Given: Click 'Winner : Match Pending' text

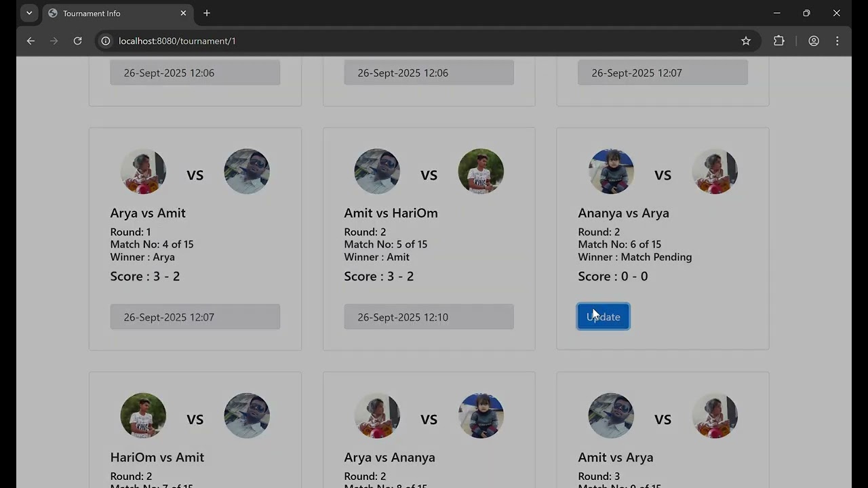Looking at the screenshot, I should point(635,257).
